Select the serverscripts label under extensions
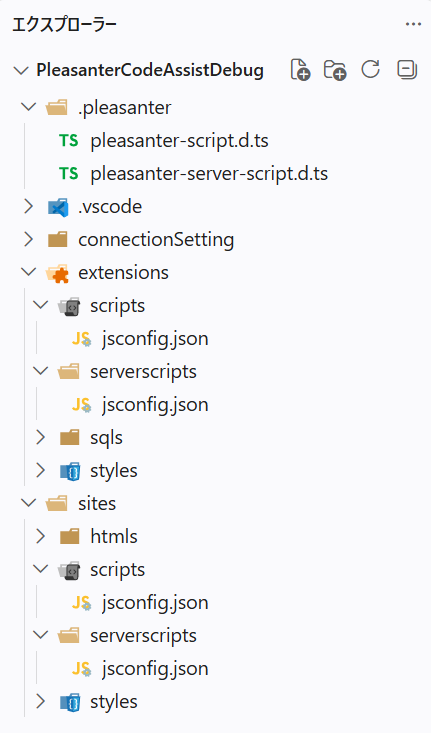431x733 pixels. 144,373
